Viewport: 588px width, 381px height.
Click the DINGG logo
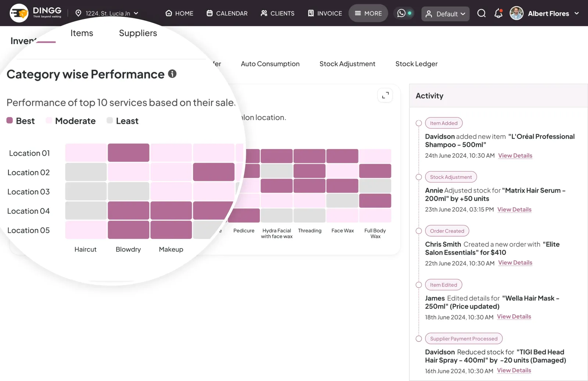coord(36,13)
